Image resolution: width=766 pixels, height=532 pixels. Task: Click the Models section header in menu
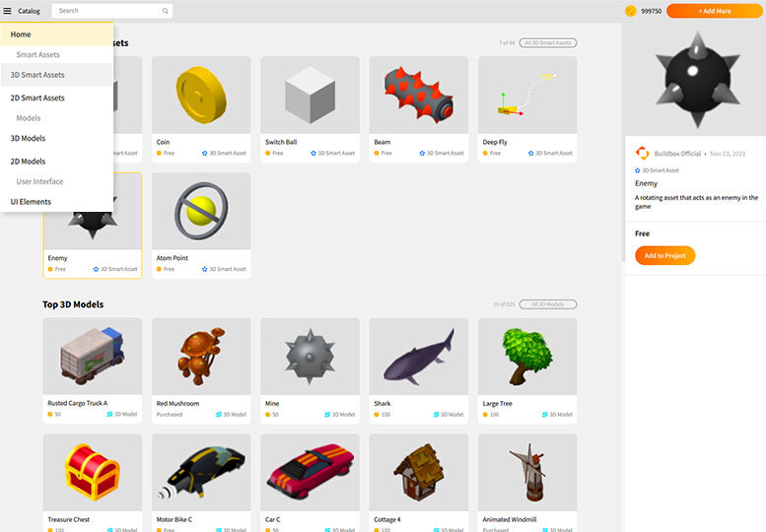point(29,118)
